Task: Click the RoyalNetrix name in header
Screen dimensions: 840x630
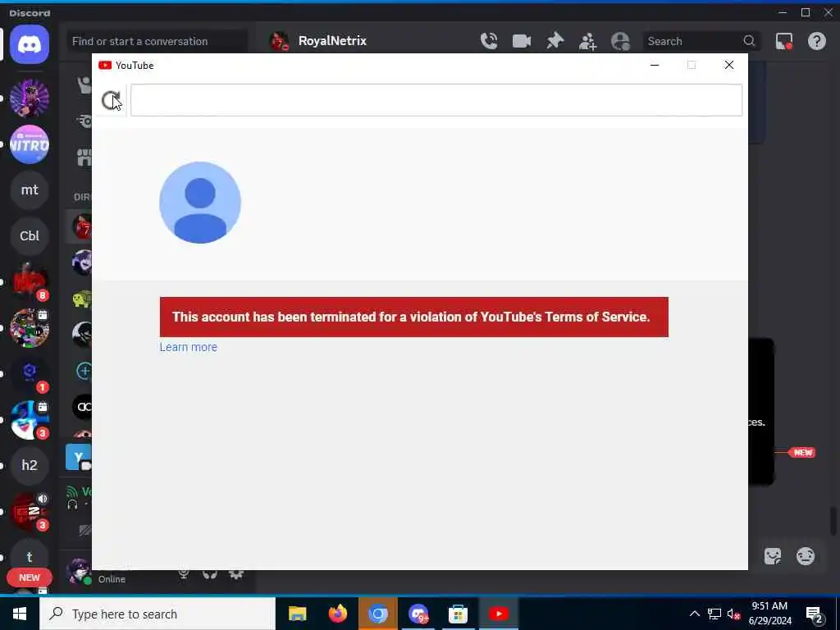Action: (332, 41)
